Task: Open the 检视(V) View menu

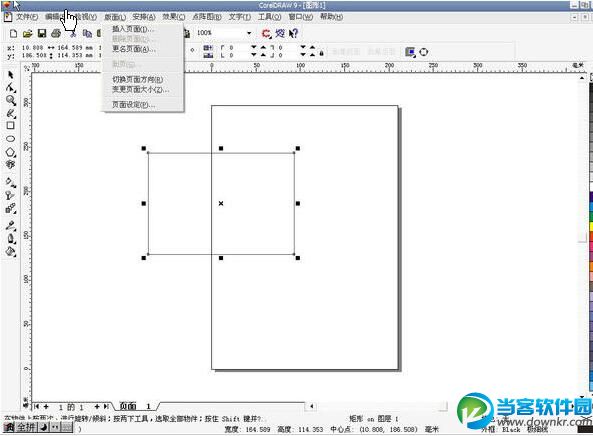Action: tap(85, 17)
